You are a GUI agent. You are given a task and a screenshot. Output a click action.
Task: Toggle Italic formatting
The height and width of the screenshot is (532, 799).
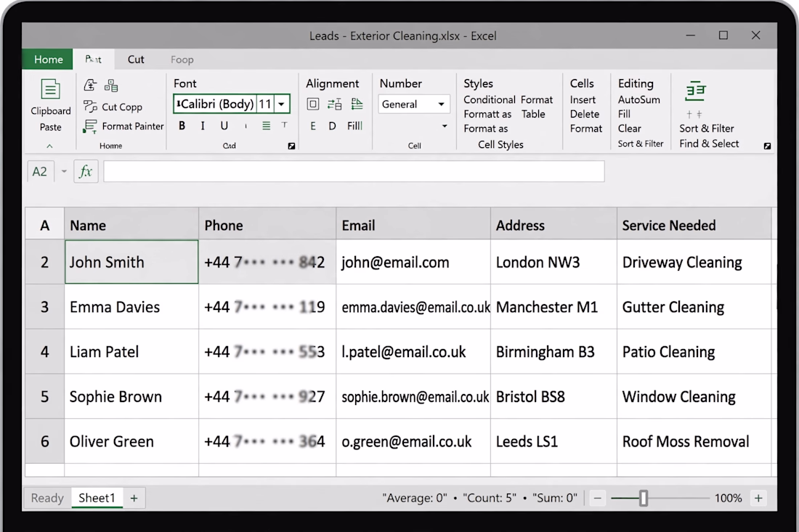click(x=203, y=126)
